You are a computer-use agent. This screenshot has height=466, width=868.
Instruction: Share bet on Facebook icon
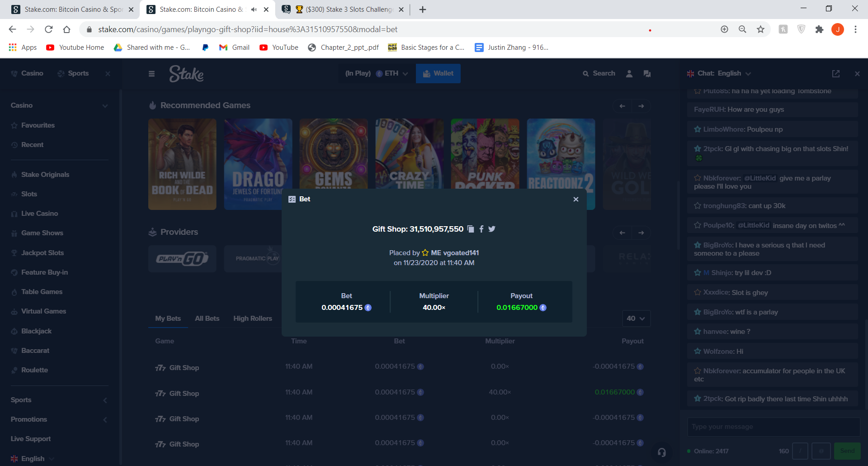tap(481, 229)
